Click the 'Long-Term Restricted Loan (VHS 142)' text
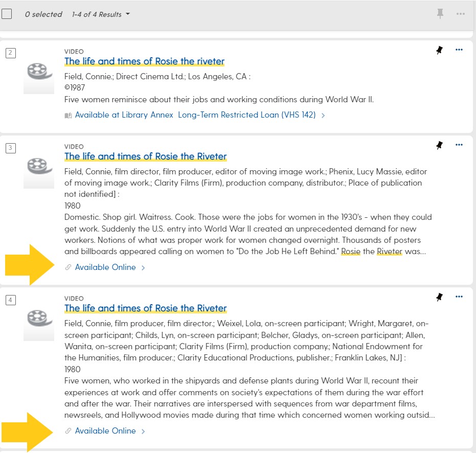The height and width of the screenshot is (453, 476). 246,115
